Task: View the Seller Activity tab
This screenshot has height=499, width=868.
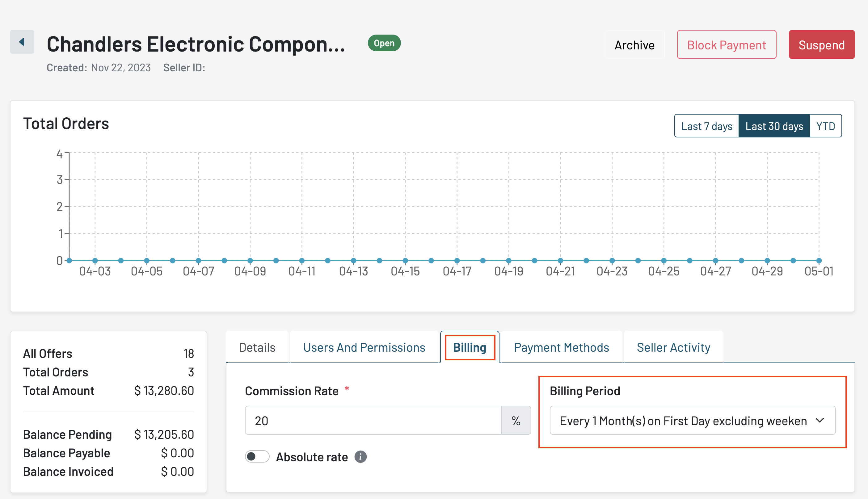Action: [x=673, y=347]
